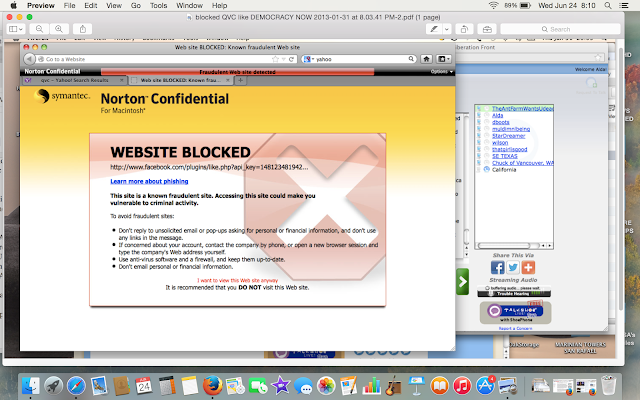Open the Tools menu
The image size is (640, 400).
click(158, 5)
